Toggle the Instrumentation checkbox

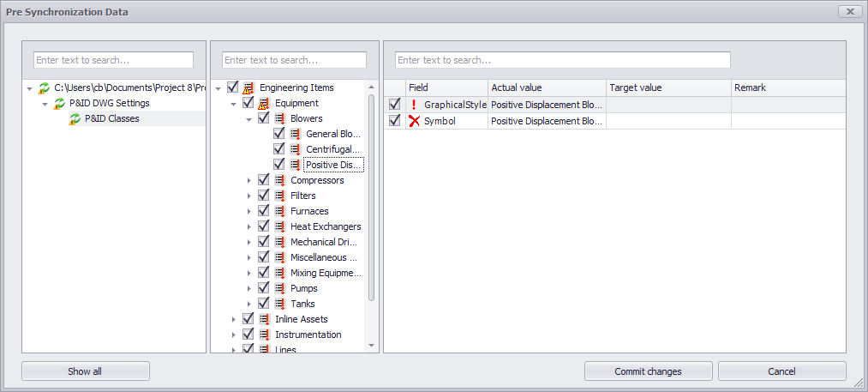(x=248, y=335)
